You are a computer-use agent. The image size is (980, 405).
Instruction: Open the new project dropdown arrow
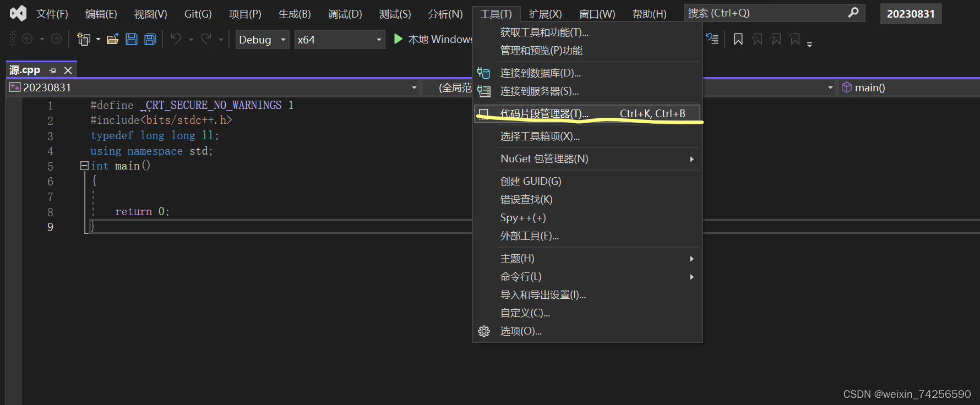tap(98, 40)
